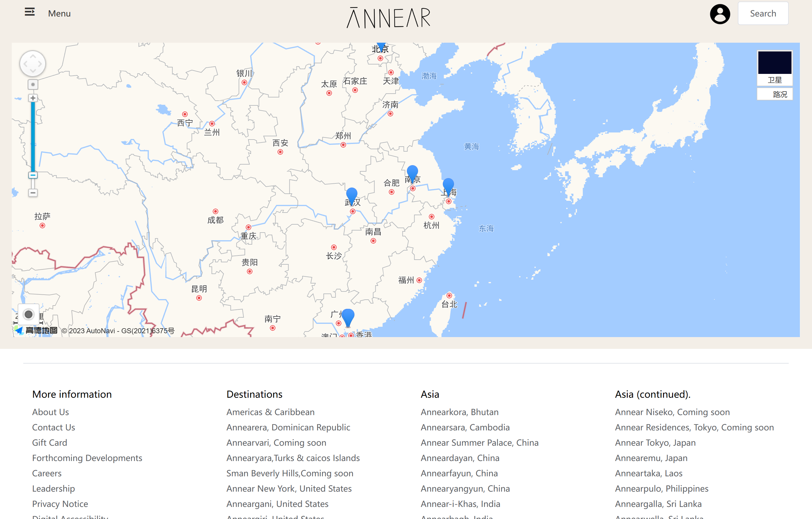Screen dimensions: 812x519
Task: Click the 长沙 city marker dot
Action: pos(334,247)
